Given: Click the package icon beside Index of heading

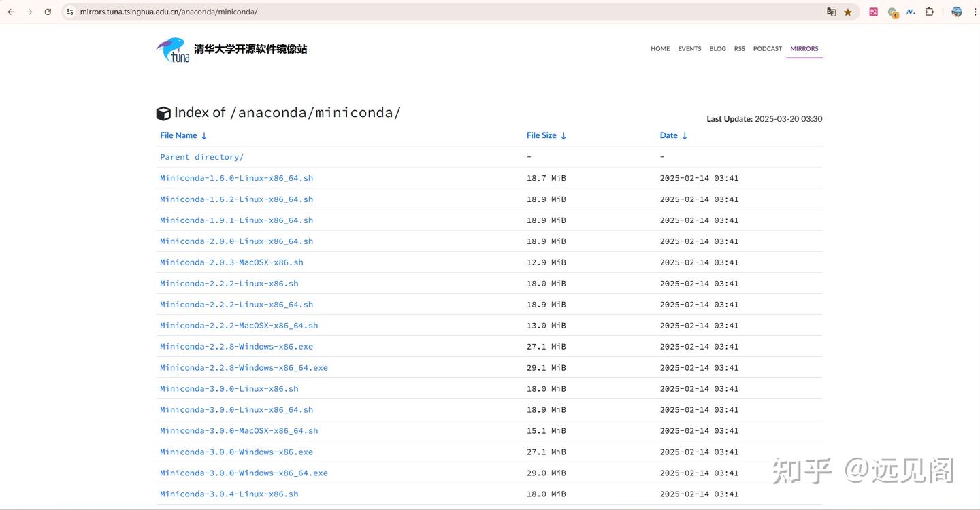Looking at the screenshot, I should pyautogui.click(x=163, y=113).
